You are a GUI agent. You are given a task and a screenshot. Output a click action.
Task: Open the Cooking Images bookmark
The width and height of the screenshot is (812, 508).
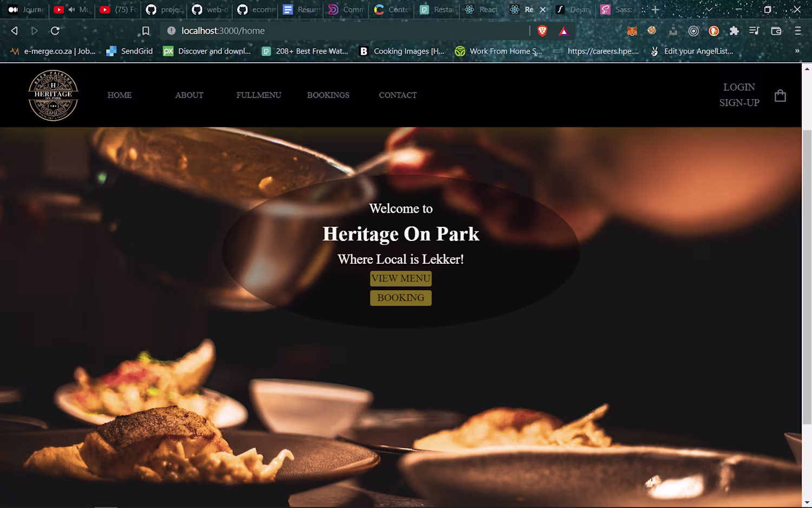click(402, 51)
